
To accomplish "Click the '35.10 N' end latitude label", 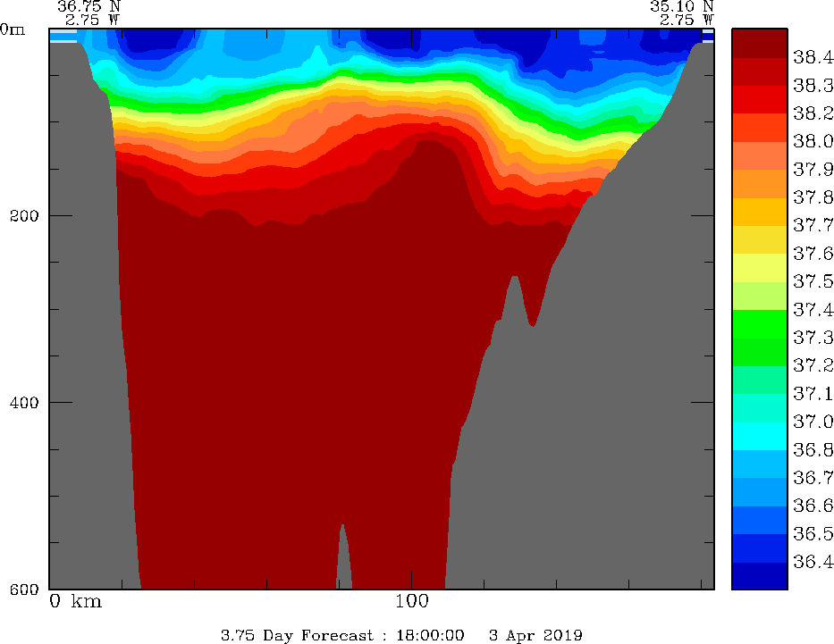I will pyautogui.click(x=681, y=6).
